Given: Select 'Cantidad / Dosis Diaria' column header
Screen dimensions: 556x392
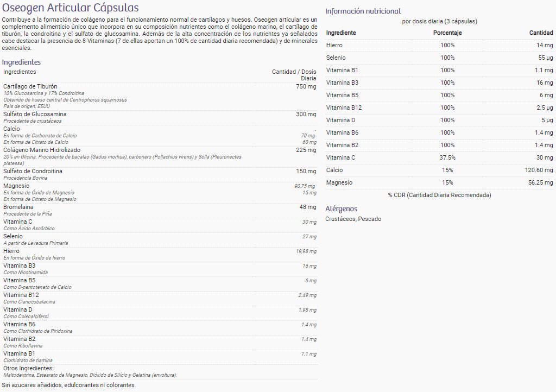Looking at the screenshot, I should point(294,75).
